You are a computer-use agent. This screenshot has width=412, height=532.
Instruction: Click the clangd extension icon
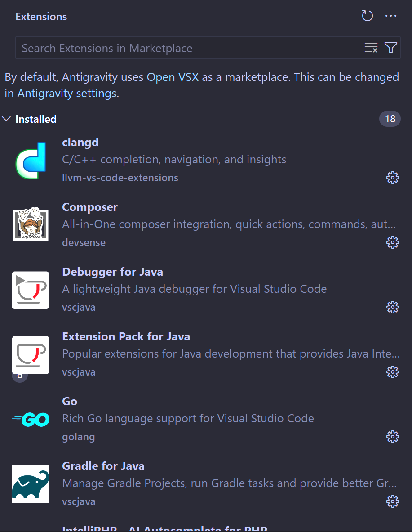click(x=31, y=161)
